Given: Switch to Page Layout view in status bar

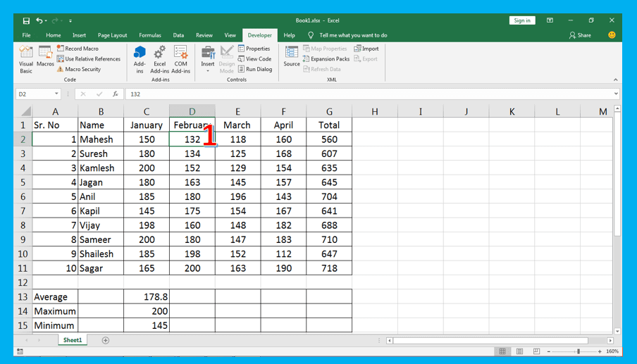Looking at the screenshot, I should tap(519, 351).
